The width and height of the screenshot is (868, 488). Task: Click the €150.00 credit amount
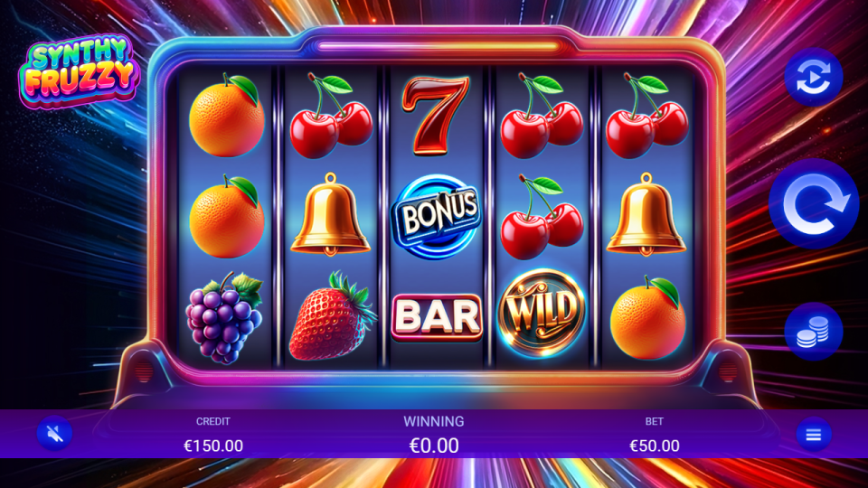tap(213, 446)
